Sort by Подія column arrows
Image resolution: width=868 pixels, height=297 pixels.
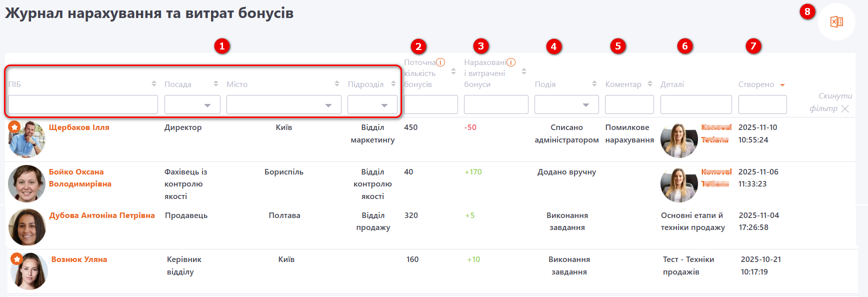[594, 84]
